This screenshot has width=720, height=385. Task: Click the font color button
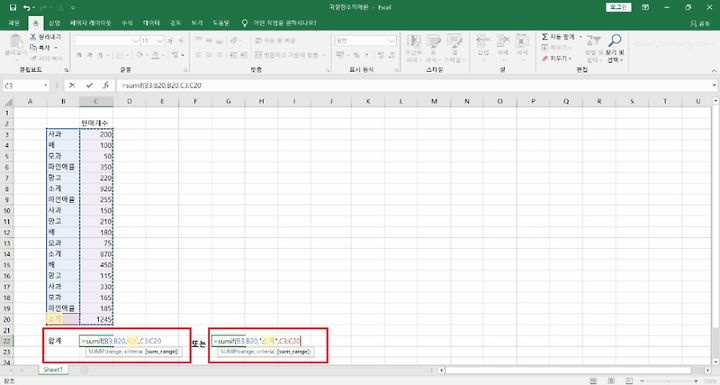point(156,55)
